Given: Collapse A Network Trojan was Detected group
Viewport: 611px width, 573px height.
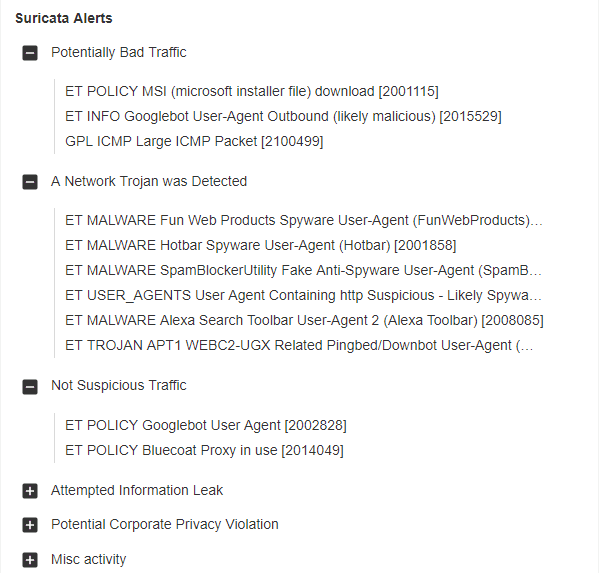Looking at the screenshot, I should tap(30, 182).
